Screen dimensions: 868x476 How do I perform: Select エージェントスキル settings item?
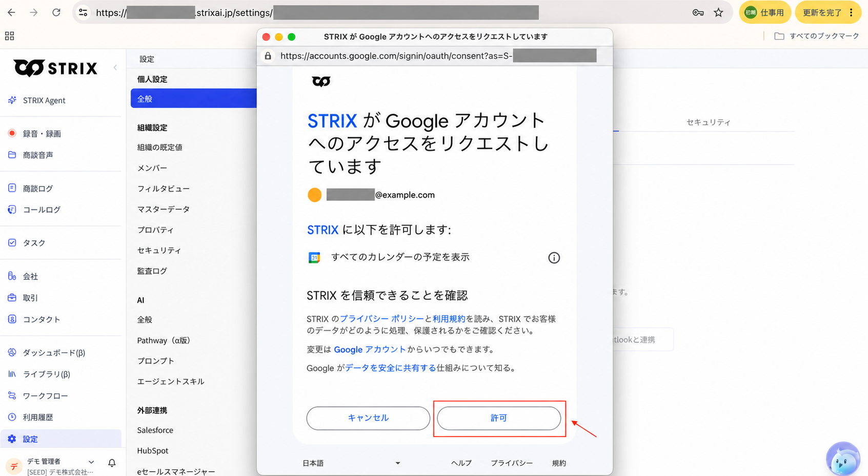(x=170, y=381)
